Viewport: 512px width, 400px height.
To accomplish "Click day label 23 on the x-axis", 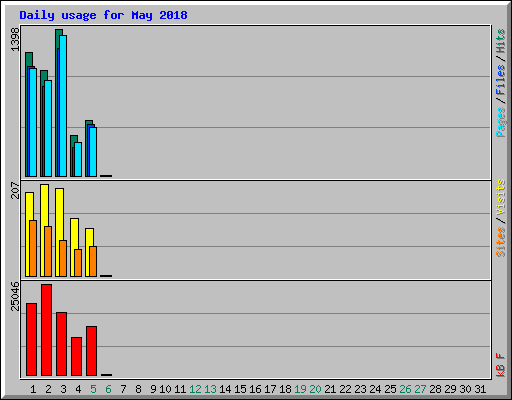I will 360,389.
